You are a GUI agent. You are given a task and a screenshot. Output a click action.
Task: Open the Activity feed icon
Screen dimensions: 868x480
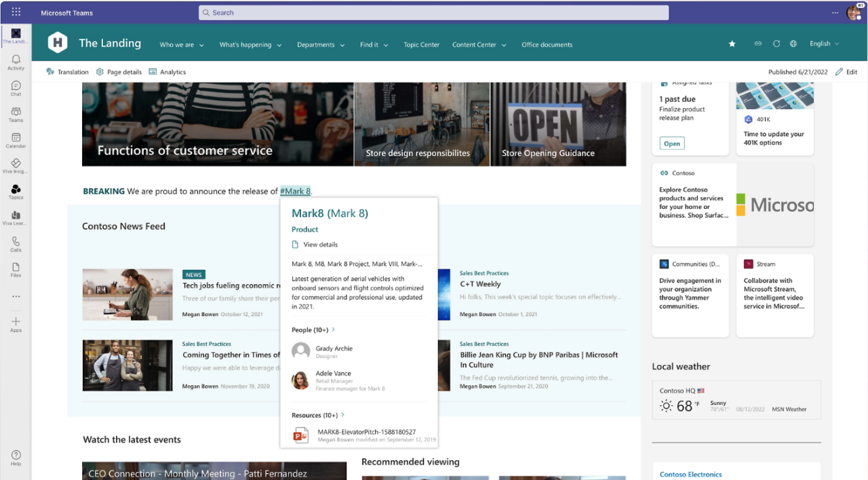16,61
